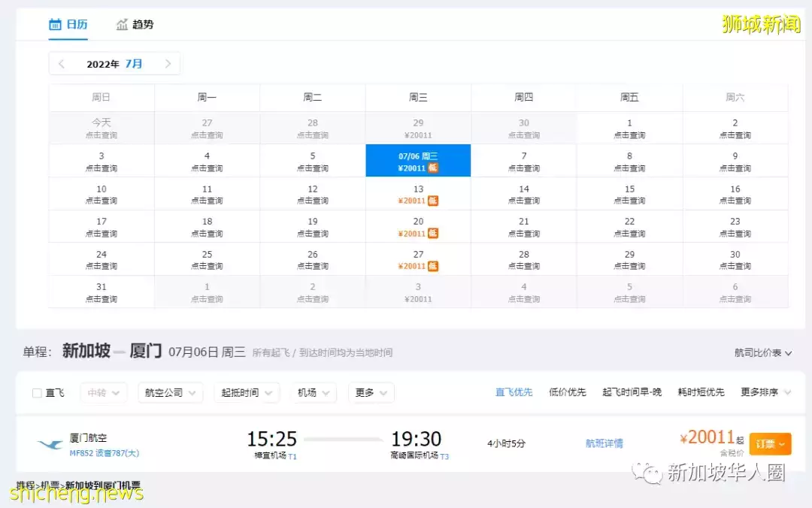Click the trend chart icon beside 趋势
This screenshot has width=812, height=508.
click(x=123, y=24)
